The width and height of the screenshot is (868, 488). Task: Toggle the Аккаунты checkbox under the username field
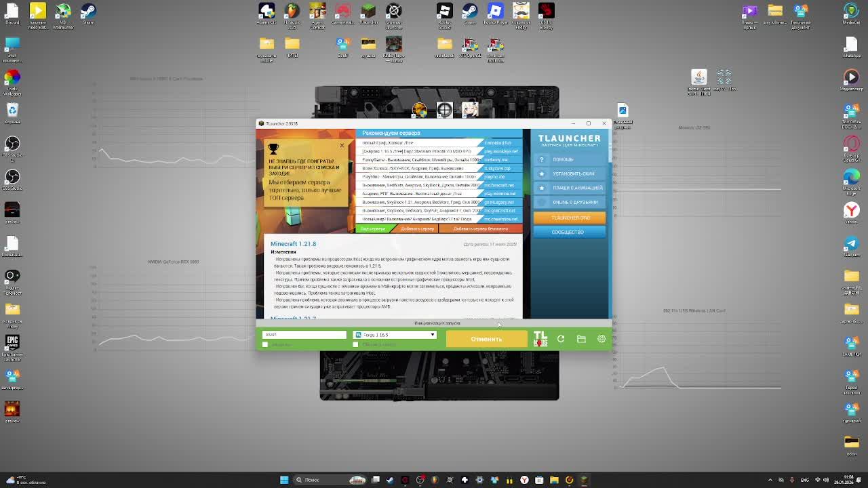click(265, 344)
